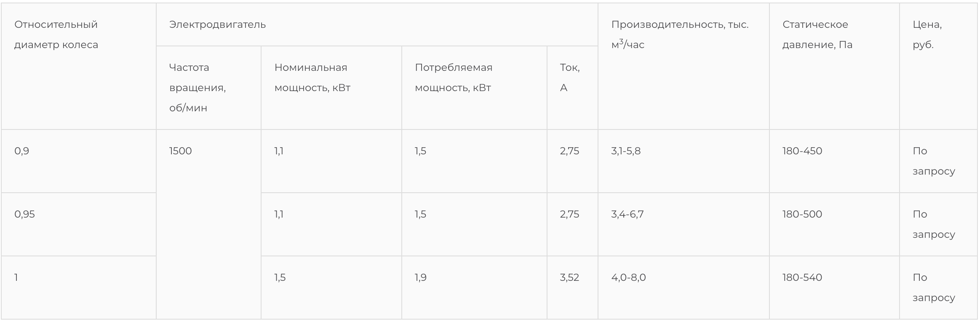Click the 'Производительность, тыс. м3/час' header
Image resolution: width=980 pixels, height=323 pixels.
pos(679,35)
